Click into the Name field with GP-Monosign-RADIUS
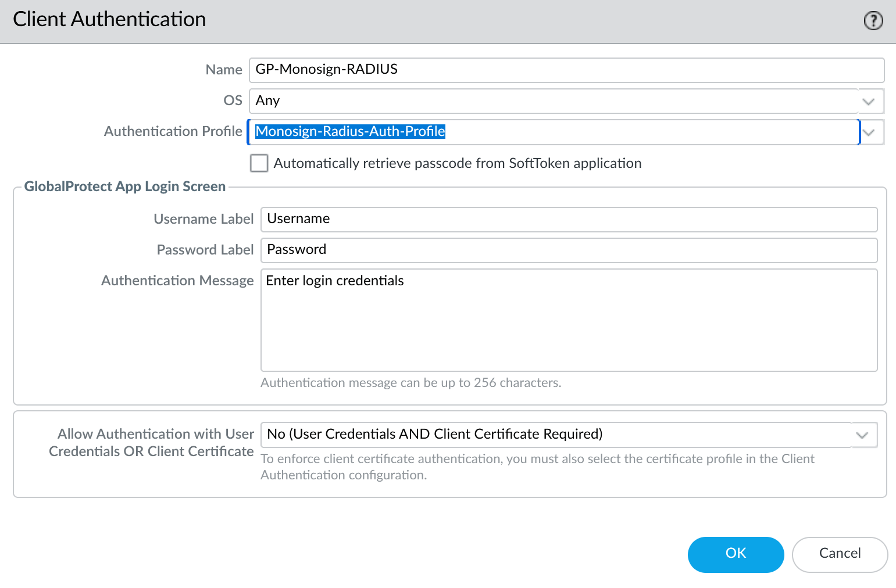The height and width of the screenshot is (588, 896). point(566,70)
